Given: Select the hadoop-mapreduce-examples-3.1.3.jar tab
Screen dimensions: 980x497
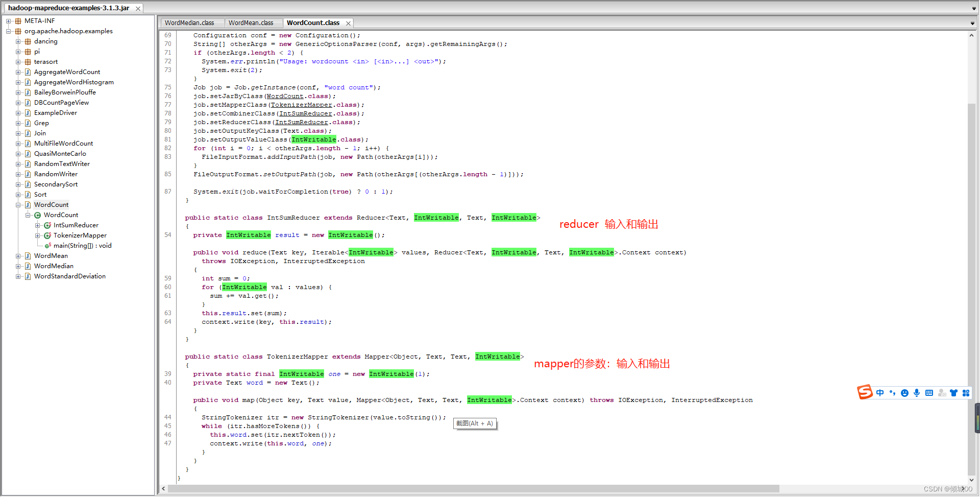Looking at the screenshot, I should 69,8.
